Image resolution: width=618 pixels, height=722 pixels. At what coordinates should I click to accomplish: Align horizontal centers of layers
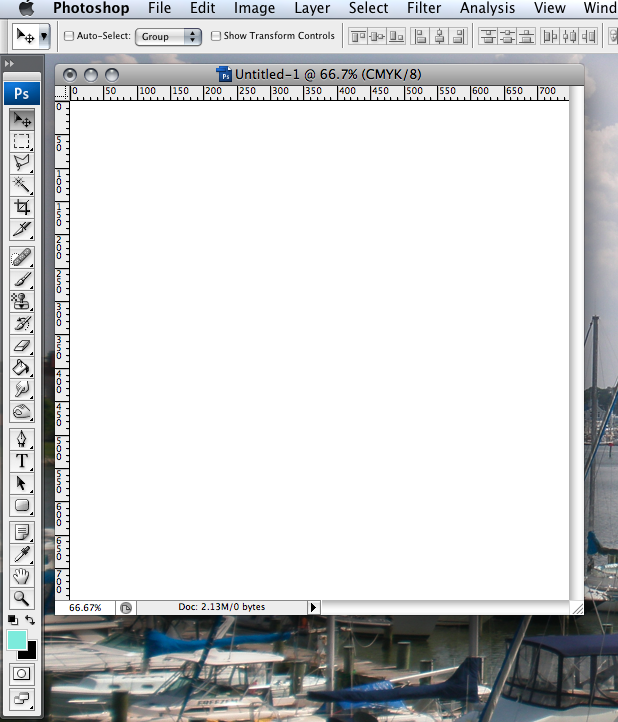(x=439, y=36)
